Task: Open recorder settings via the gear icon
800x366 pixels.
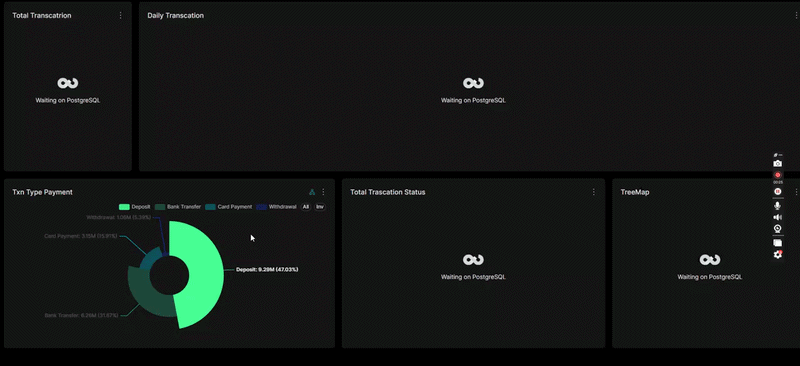Action: [x=778, y=254]
